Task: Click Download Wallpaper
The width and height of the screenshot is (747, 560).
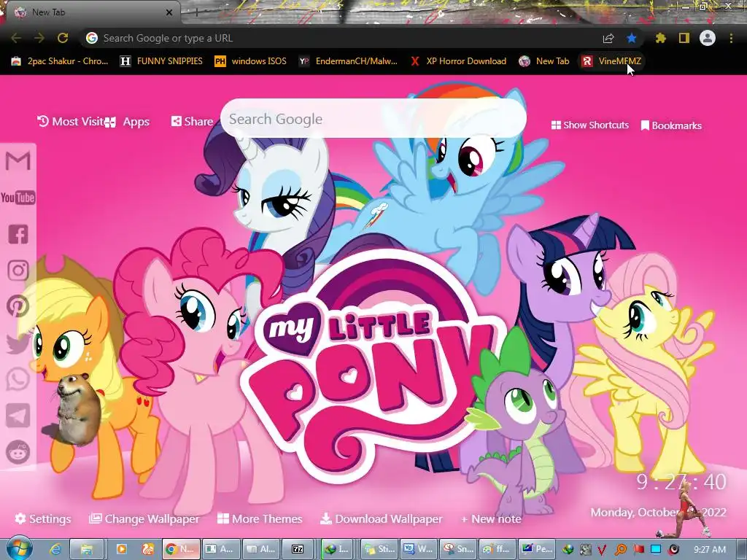Action: tap(381, 518)
